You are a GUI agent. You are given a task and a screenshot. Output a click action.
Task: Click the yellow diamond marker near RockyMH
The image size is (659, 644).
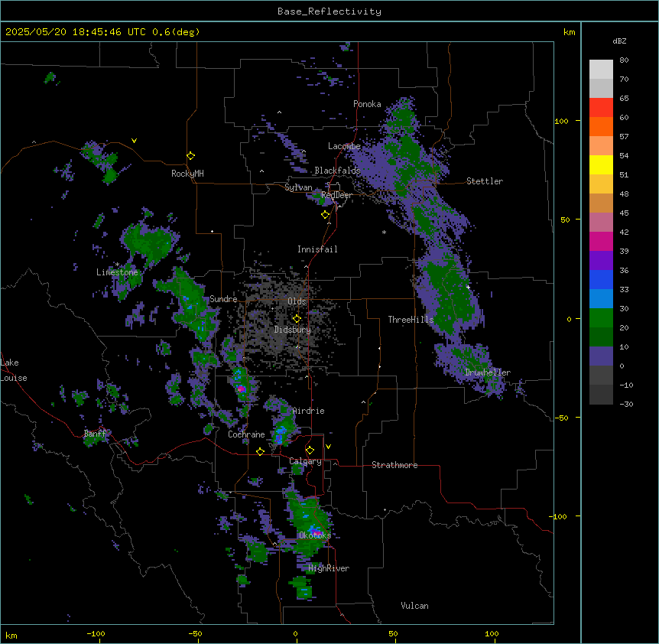(x=191, y=156)
